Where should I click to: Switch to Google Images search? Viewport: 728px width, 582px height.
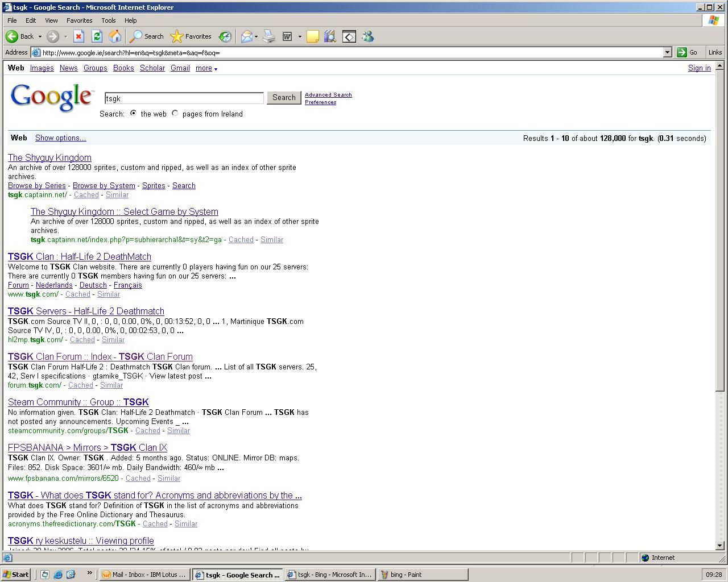(42, 68)
